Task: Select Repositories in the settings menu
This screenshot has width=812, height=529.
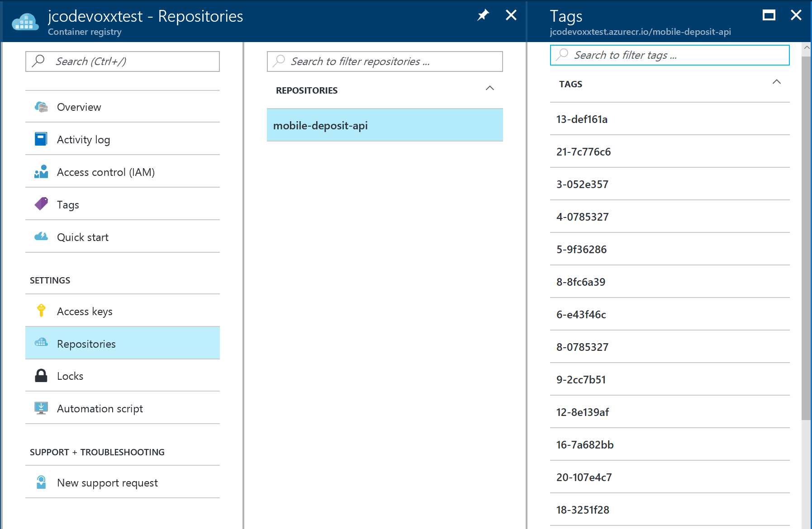Action: (123, 344)
